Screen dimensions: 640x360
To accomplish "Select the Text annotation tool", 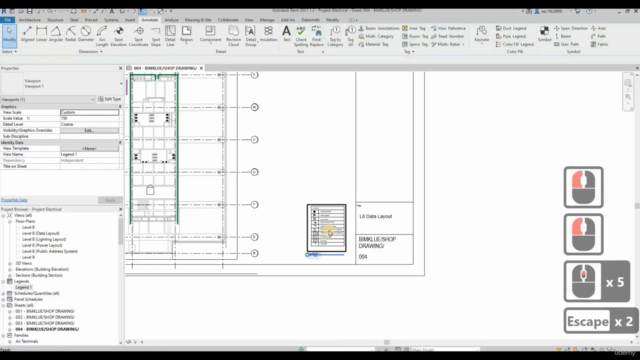I will pos(287,34).
